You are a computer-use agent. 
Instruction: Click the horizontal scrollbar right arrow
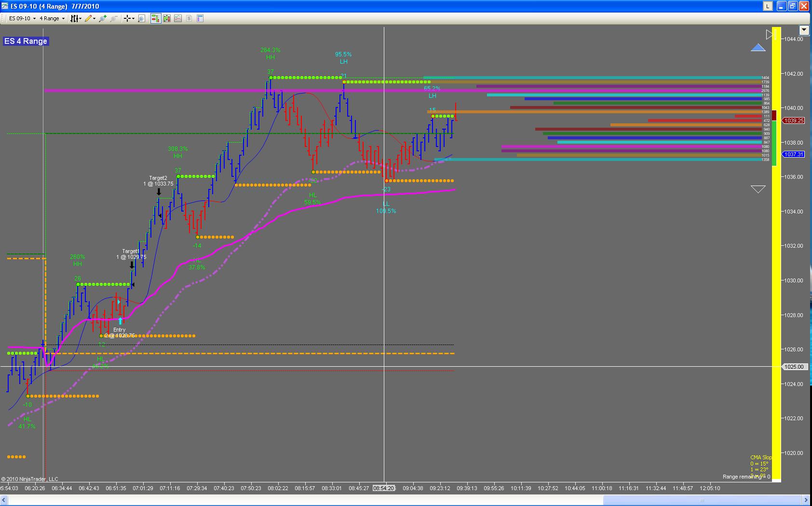(x=805, y=500)
